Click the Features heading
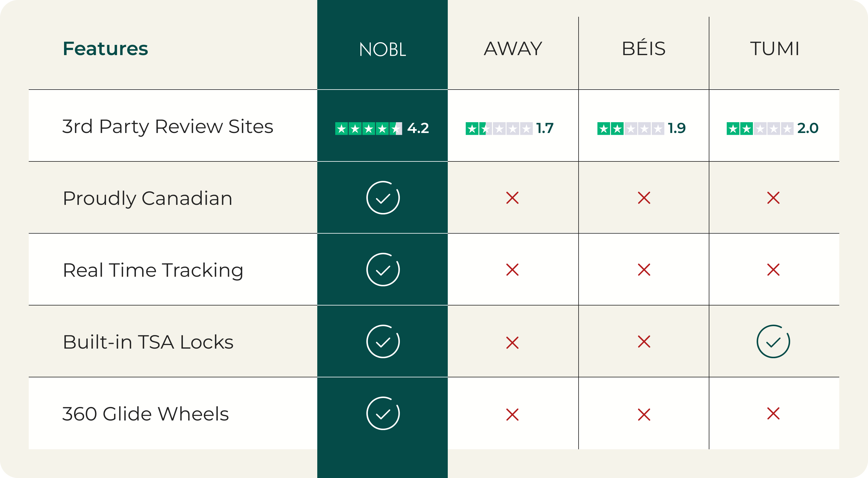 pos(105,49)
